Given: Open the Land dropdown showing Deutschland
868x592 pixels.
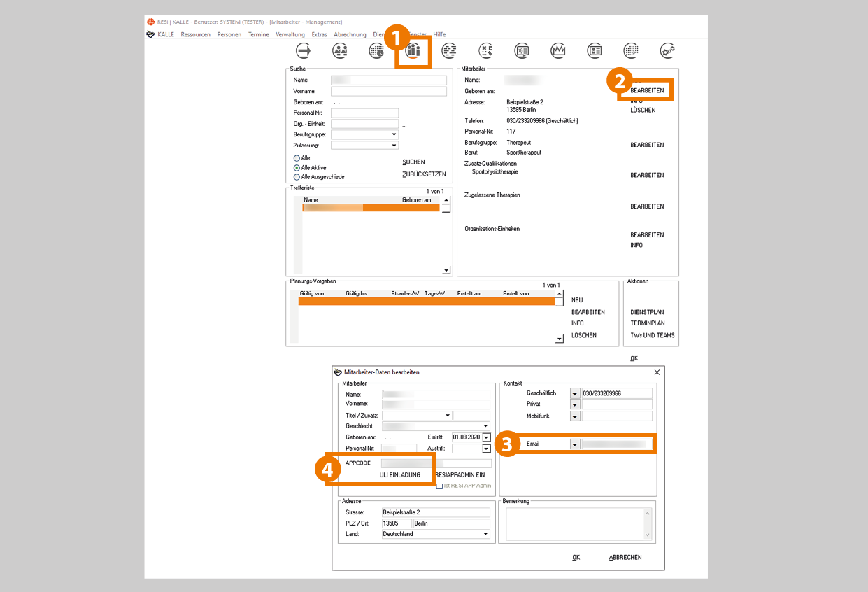Looking at the screenshot, I should pos(485,534).
